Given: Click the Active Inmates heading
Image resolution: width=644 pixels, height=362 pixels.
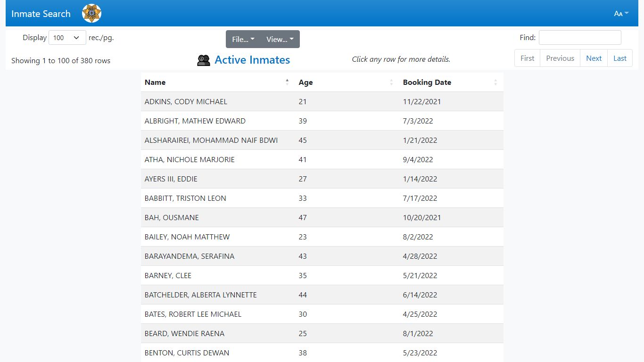Looking at the screenshot, I should 252,60.
